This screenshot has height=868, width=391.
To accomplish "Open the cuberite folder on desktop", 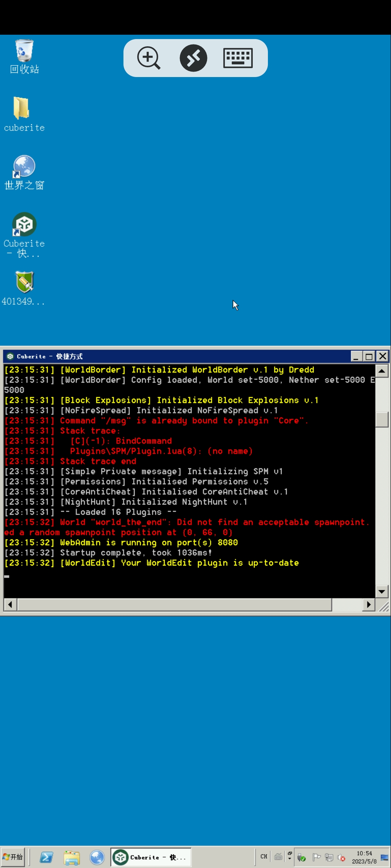I will coord(22,109).
